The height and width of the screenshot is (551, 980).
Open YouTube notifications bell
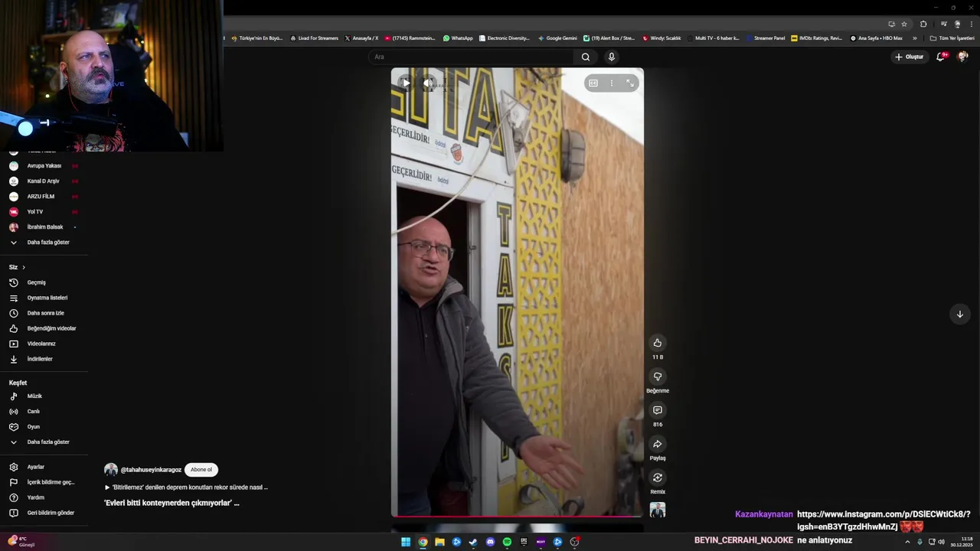[x=941, y=57]
